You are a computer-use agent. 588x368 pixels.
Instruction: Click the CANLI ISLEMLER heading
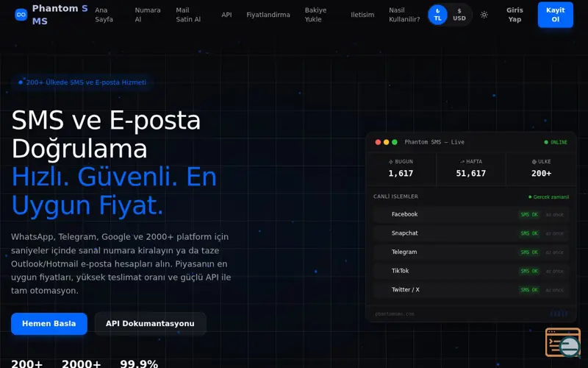coord(395,197)
